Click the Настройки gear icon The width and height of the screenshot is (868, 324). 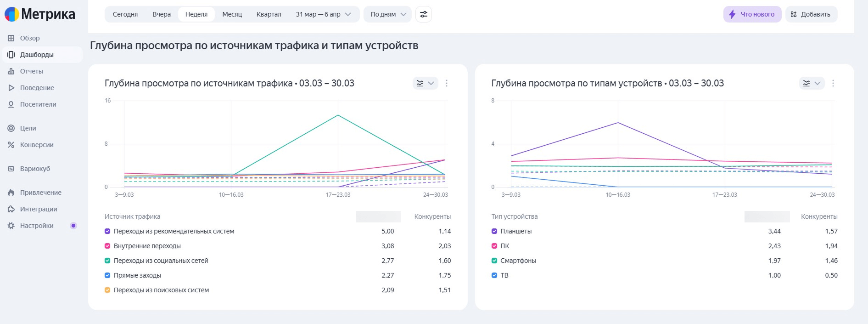tap(11, 226)
